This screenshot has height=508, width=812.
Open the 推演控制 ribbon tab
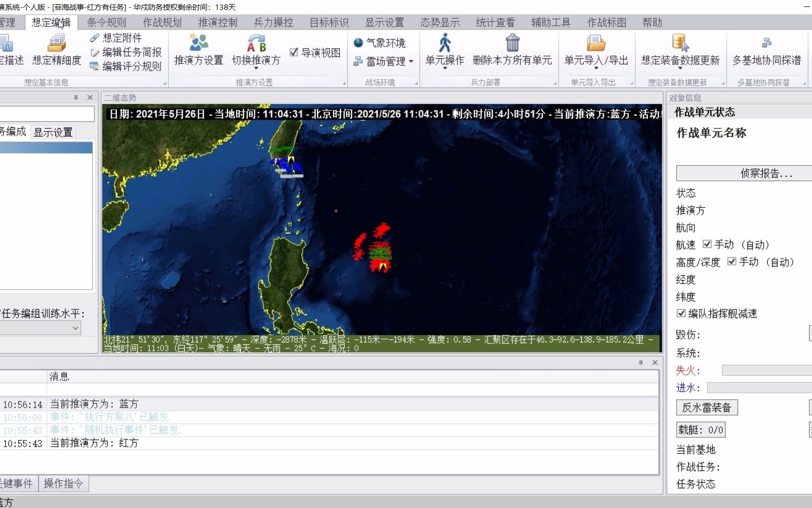click(x=218, y=22)
